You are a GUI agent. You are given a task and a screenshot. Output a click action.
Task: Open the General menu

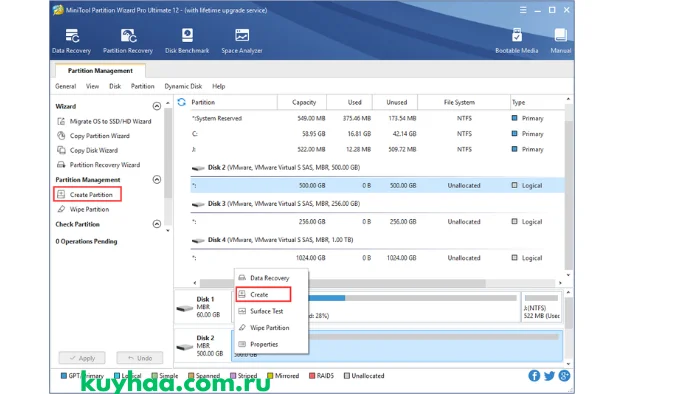tap(66, 86)
